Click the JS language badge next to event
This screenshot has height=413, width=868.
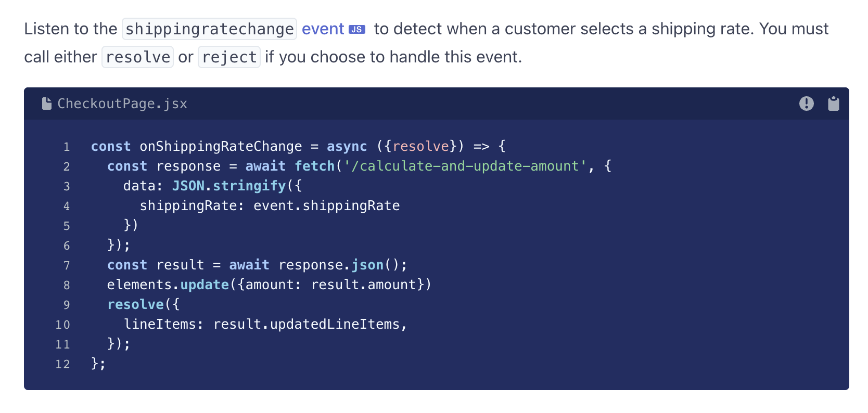point(358,29)
